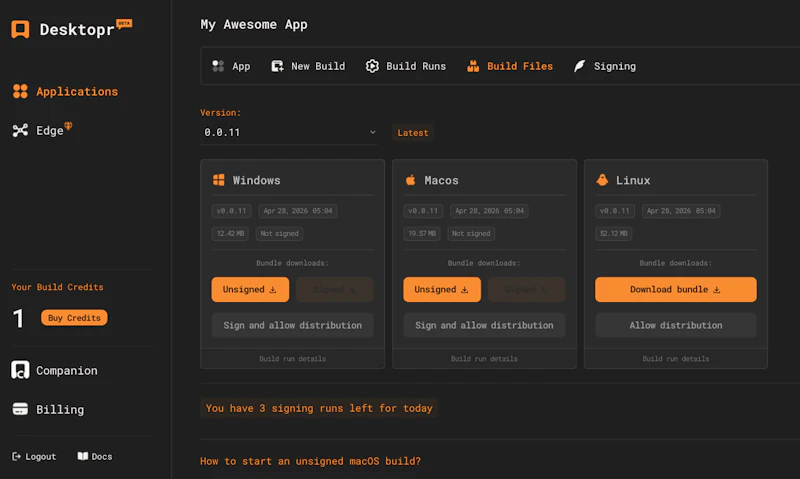
Task: Click the Build Runs gear icon
Action: tap(372, 66)
